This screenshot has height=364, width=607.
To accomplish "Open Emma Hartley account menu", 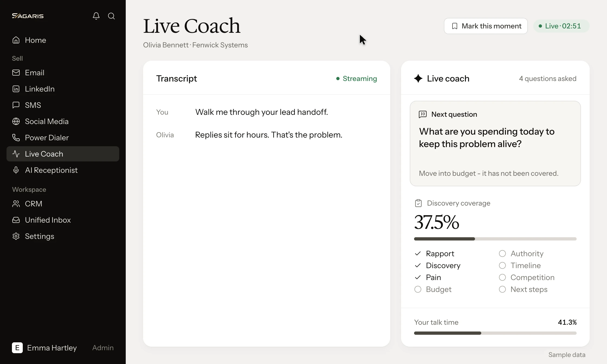I will click(x=63, y=348).
